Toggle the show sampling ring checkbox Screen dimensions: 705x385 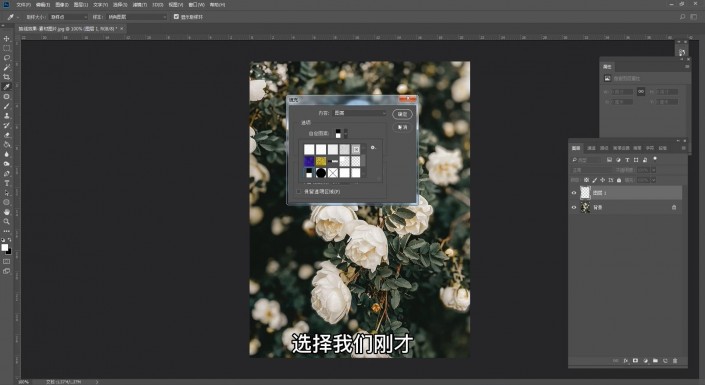pyautogui.click(x=176, y=17)
